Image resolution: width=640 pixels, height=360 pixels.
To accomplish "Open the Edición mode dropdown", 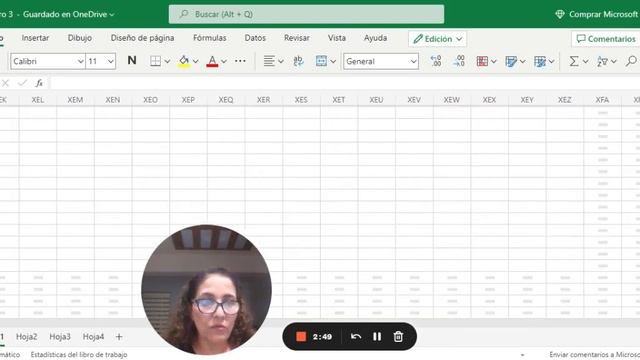I will 438,39.
